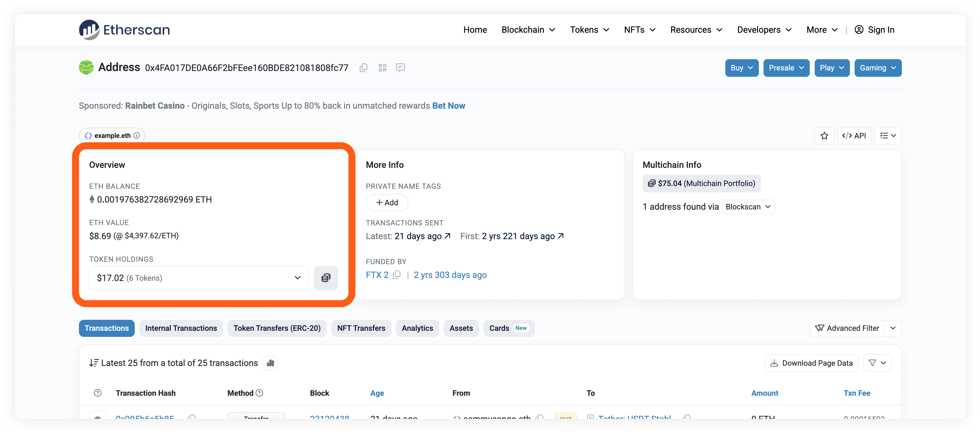Open the Presale dropdown button
Image resolution: width=980 pixels, height=434 pixels.
click(786, 68)
